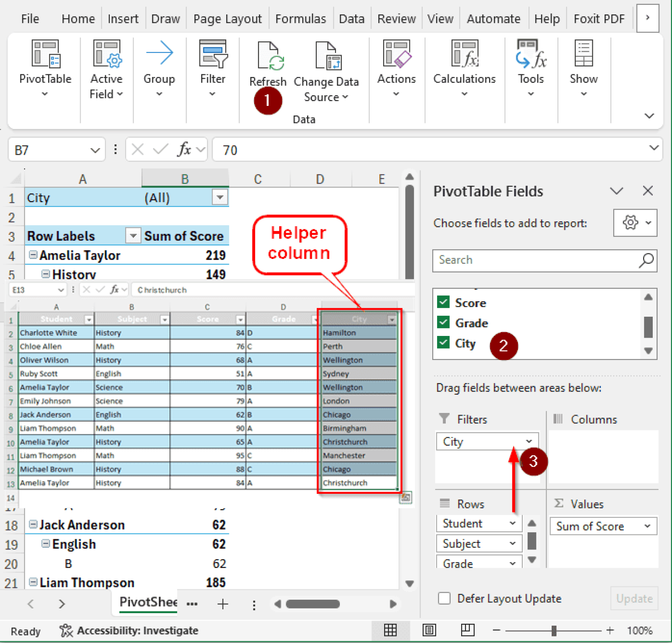Expand the Row Labels filter
This screenshot has width=672, height=643.
click(133, 235)
